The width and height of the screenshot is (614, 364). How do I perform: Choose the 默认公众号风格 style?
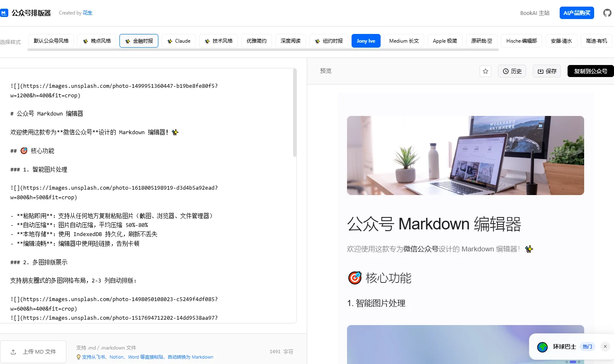pyautogui.click(x=51, y=41)
